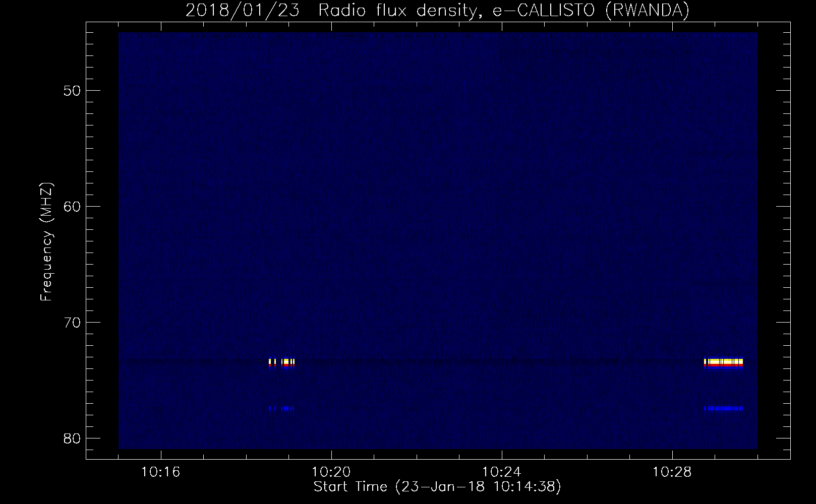Select the time tick label 10:20
The height and width of the screenshot is (504, 816).
(x=331, y=472)
